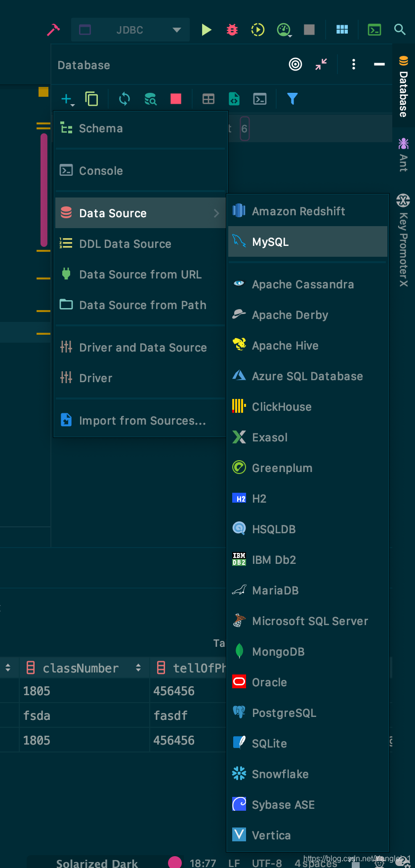Viewport: 415px width, 868px height.
Task: Select ClickHouse data source
Action: (x=308, y=406)
